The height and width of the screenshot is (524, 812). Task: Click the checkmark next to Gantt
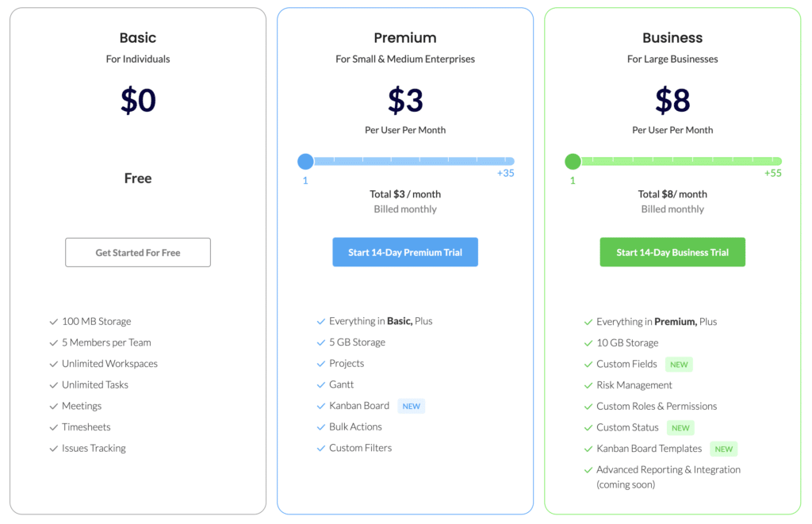point(321,384)
